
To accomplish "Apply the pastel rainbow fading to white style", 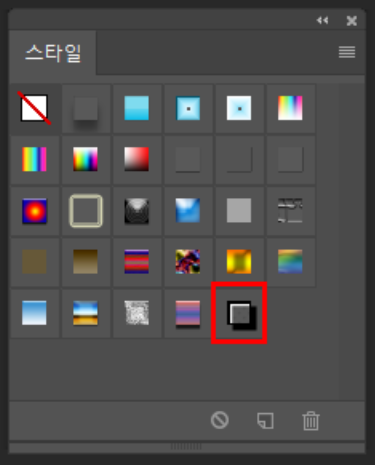I will [x=290, y=108].
